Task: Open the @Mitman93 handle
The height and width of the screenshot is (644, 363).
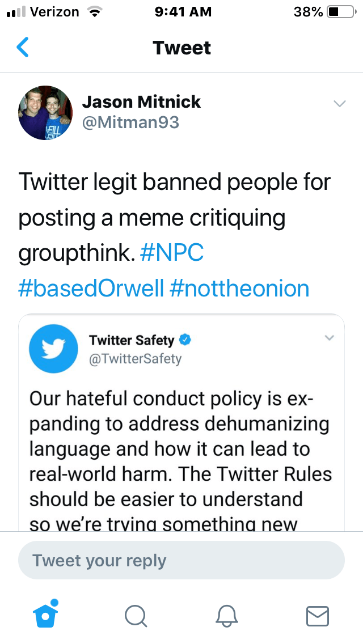Action: click(130, 122)
